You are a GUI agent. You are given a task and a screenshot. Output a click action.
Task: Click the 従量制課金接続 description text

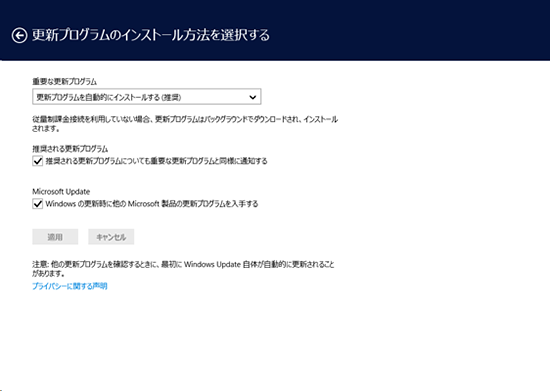pyautogui.click(x=185, y=124)
